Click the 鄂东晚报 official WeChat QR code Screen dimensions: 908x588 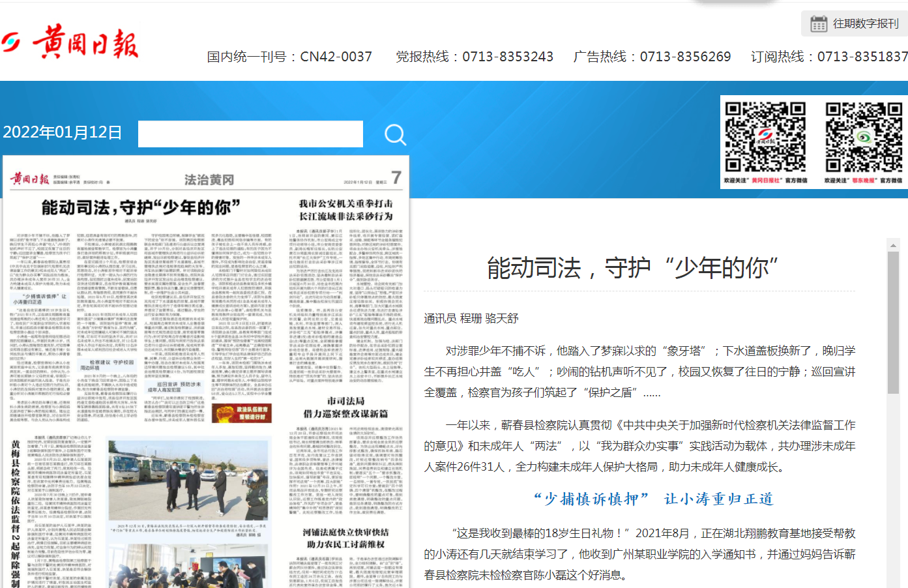click(863, 137)
